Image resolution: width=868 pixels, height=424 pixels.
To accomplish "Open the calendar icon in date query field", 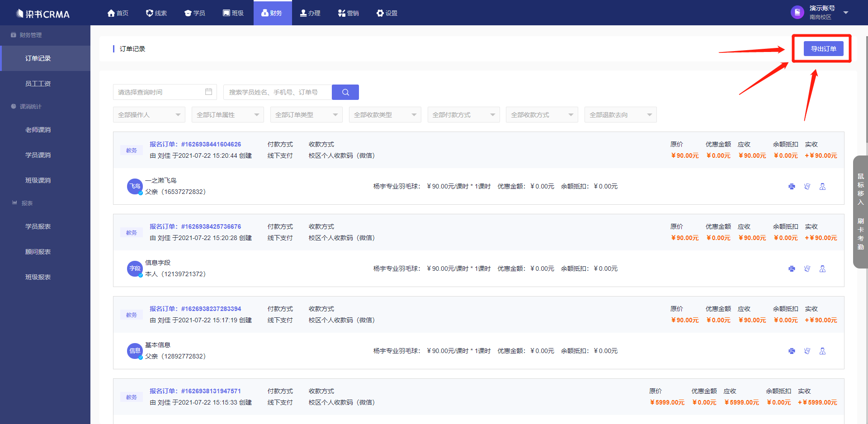I will pos(208,92).
